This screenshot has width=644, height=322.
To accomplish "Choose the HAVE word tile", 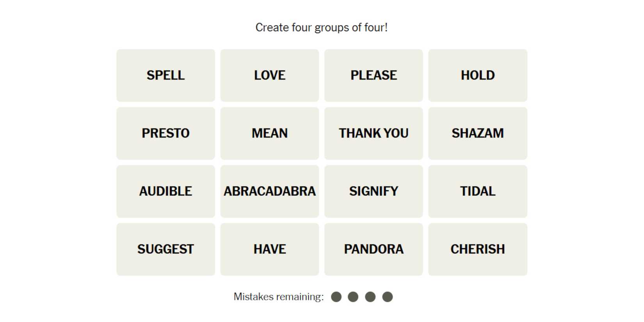I will tap(269, 249).
